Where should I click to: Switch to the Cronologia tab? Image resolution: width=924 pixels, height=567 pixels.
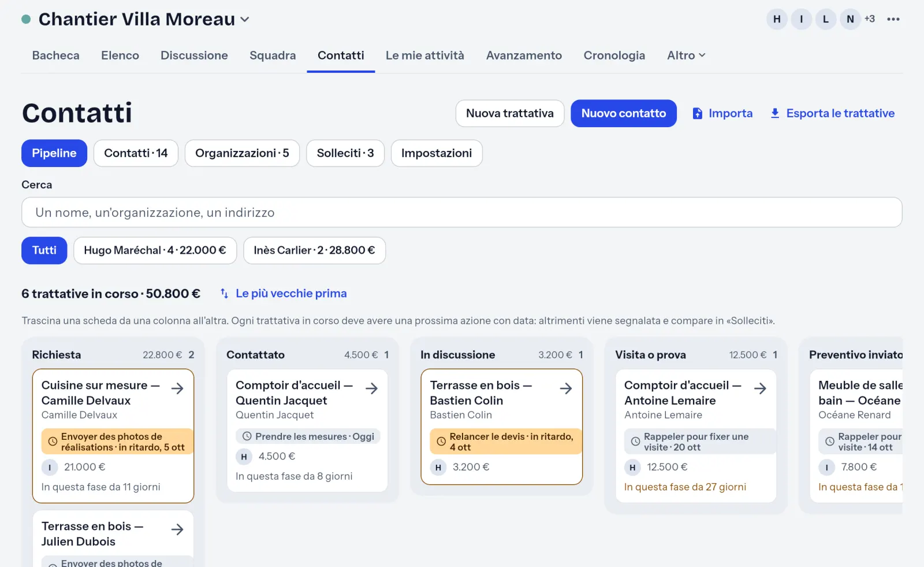click(x=614, y=55)
